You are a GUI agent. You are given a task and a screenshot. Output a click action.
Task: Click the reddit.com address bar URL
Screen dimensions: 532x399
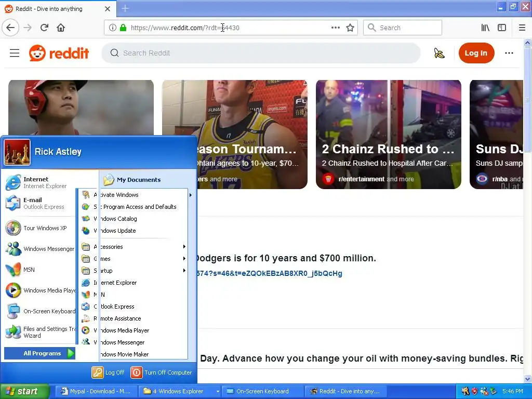185,28
